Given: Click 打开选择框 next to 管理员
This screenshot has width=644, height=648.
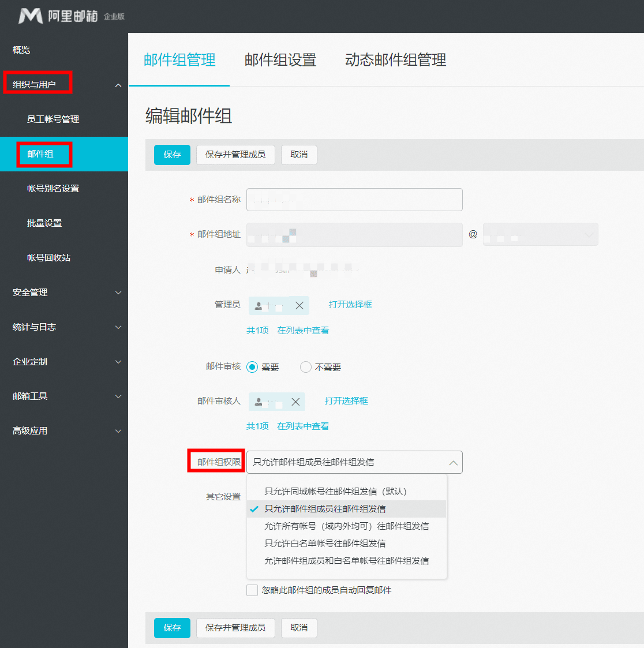Looking at the screenshot, I should [350, 305].
